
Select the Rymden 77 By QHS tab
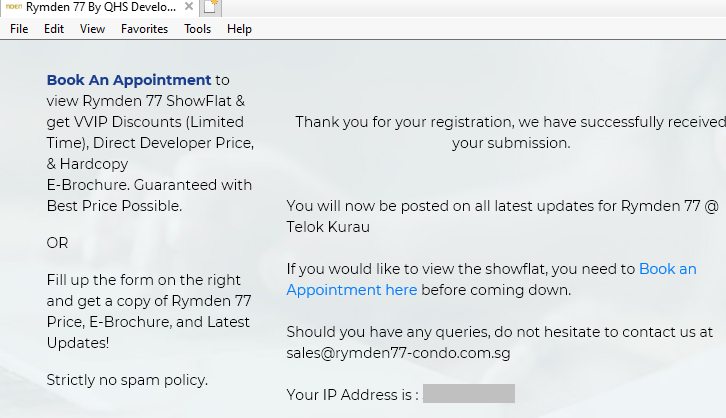tap(100, 6)
